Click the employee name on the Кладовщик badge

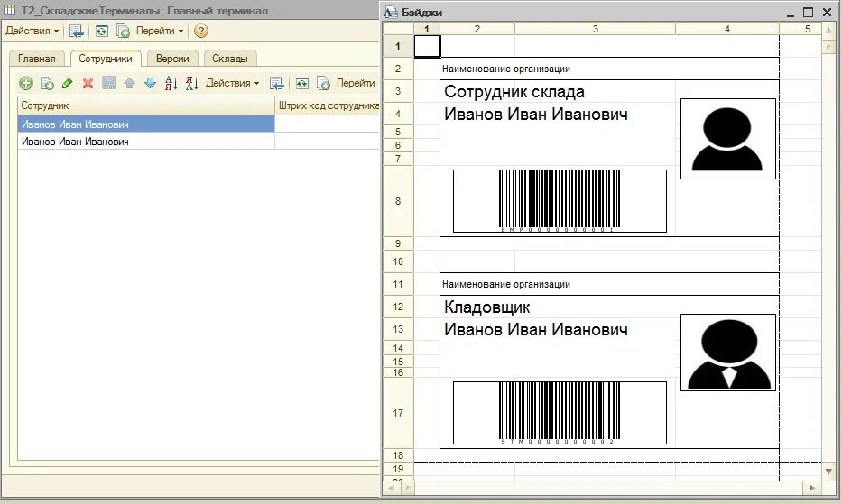coord(536,330)
